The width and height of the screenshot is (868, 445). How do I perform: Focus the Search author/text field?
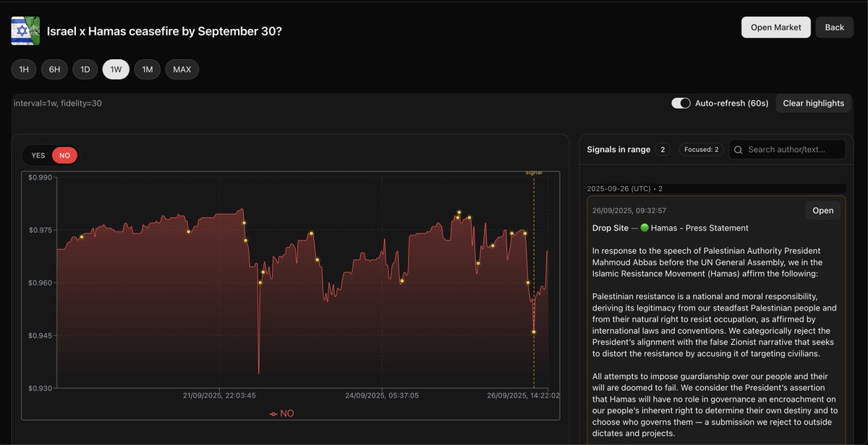787,150
